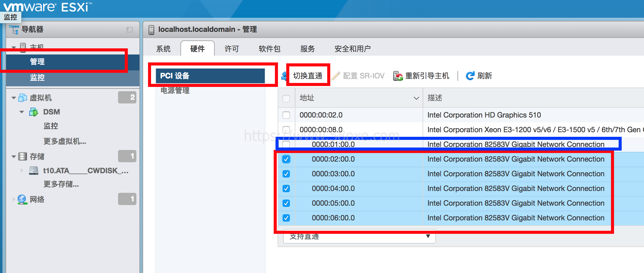Uncheck the box for device 0000:06:00.0
This screenshot has height=273, width=644.
coord(286,218)
